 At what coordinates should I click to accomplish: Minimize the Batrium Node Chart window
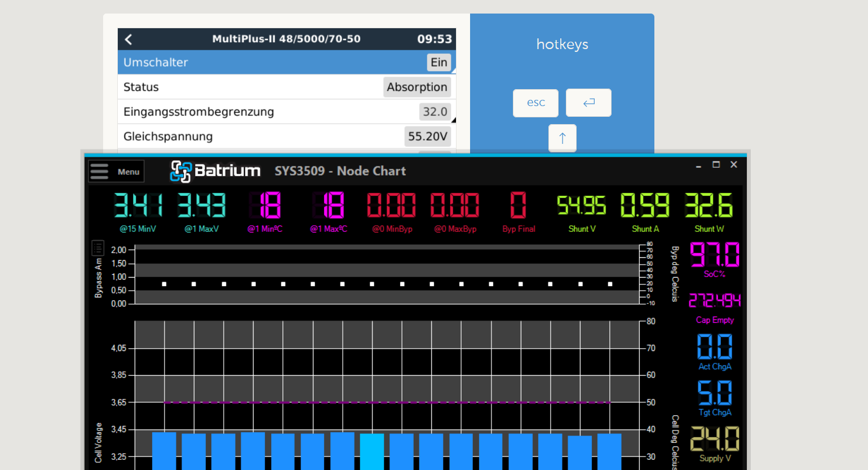pyautogui.click(x=698, y=165)
